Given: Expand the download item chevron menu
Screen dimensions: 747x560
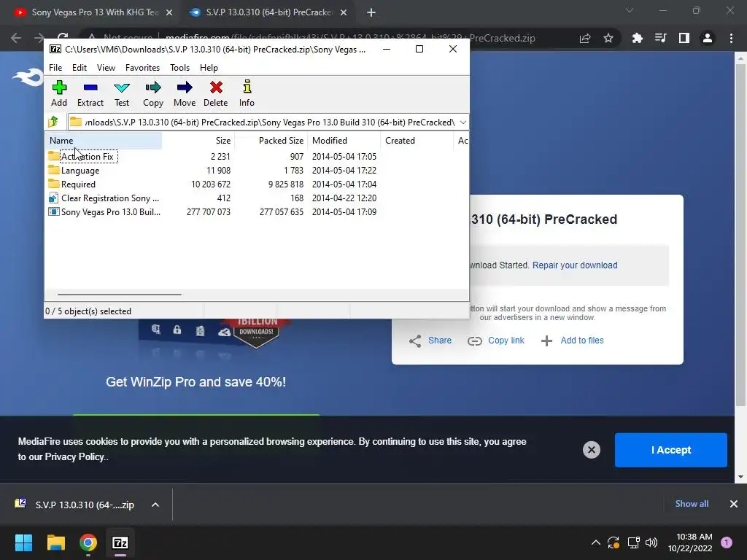Looking at the screenshot, I should 155,505.
